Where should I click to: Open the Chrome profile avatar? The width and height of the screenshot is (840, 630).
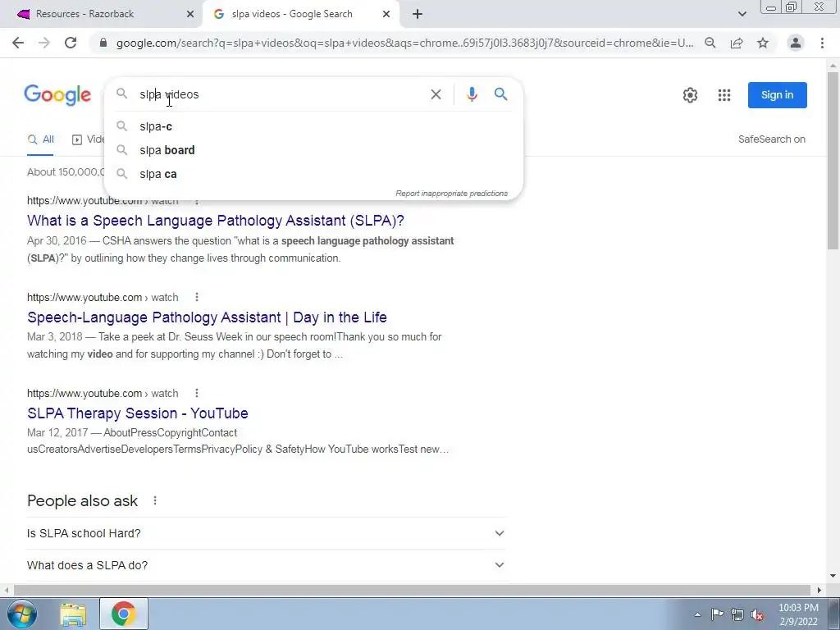tap(796, 43)
